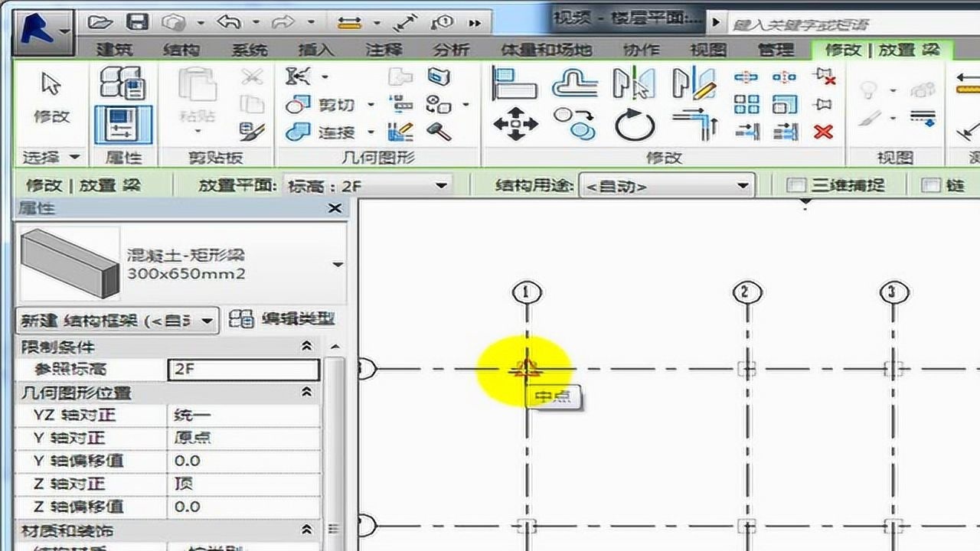Click the Undo arrow icon
This screenshot has width=980, height=551.
[x=230, y=22]
